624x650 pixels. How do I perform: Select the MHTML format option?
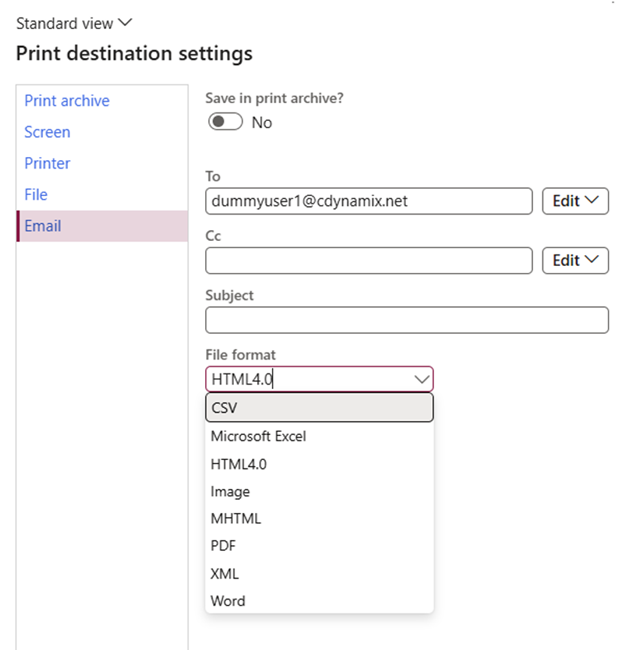[x=319, y=519]
